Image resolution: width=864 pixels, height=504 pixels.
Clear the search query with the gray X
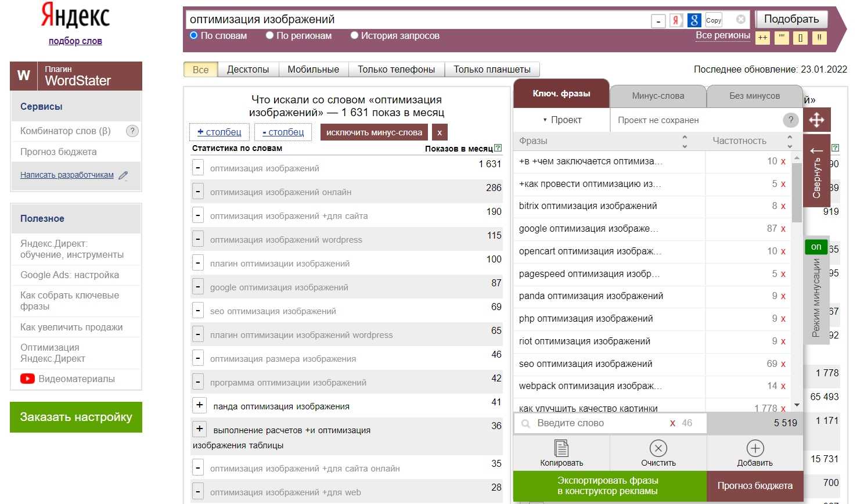pyautogui.click(x=740, y=19)
